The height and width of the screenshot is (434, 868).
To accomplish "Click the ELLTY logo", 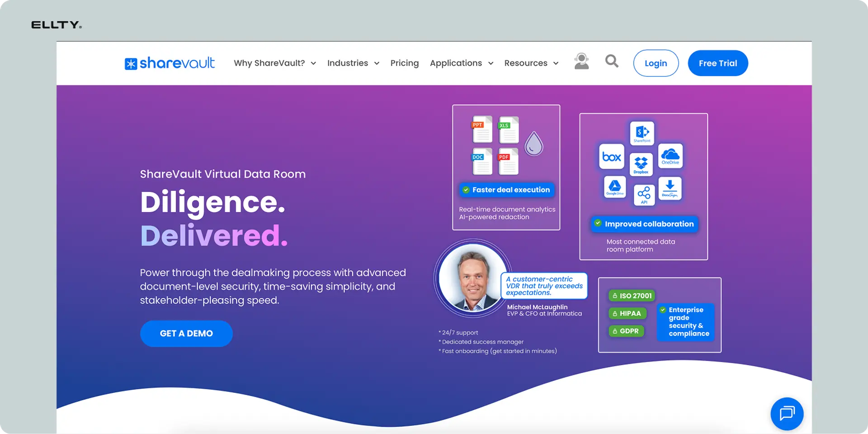I will tap(57, 25).
